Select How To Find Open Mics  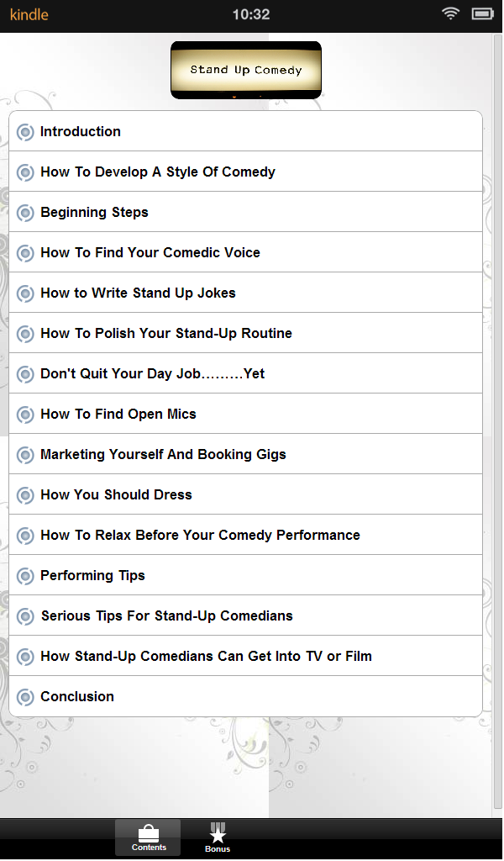point(118,414)
